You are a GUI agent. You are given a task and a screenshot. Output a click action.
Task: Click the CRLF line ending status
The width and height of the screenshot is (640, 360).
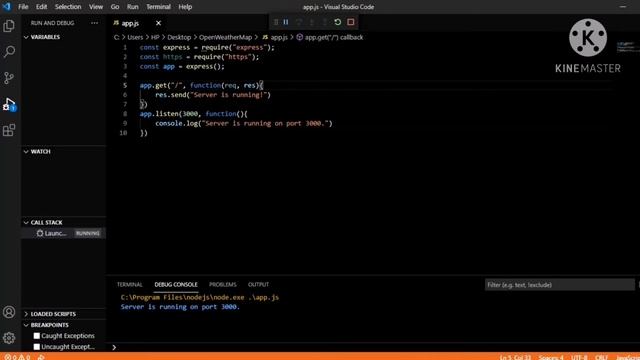[601, 357]
